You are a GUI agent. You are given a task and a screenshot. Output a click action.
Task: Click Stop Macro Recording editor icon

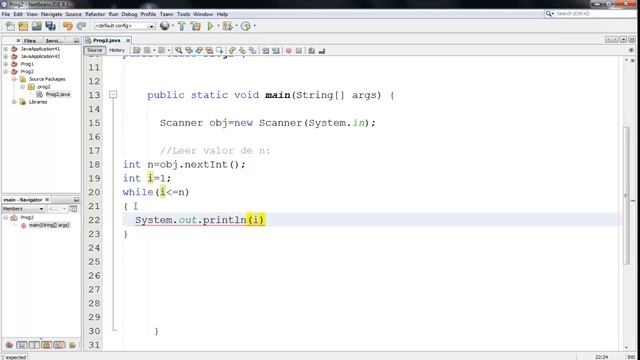click(x=299, y=51)
